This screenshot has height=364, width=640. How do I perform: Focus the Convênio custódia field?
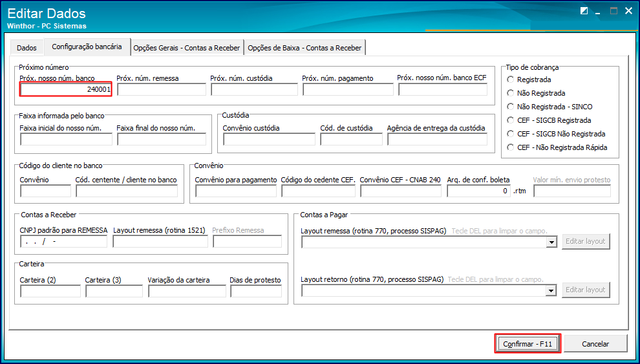[x=270, y=140]
